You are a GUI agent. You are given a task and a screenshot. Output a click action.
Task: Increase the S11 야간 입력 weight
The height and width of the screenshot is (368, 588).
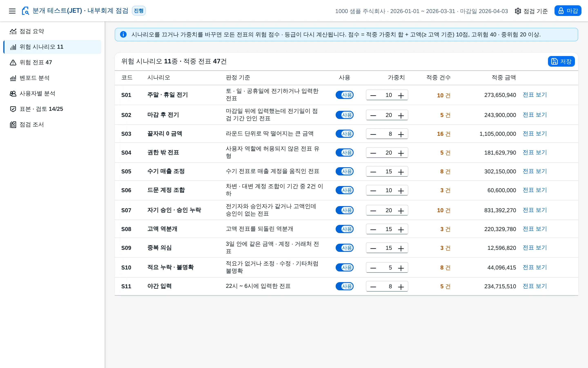pos(401,286)
